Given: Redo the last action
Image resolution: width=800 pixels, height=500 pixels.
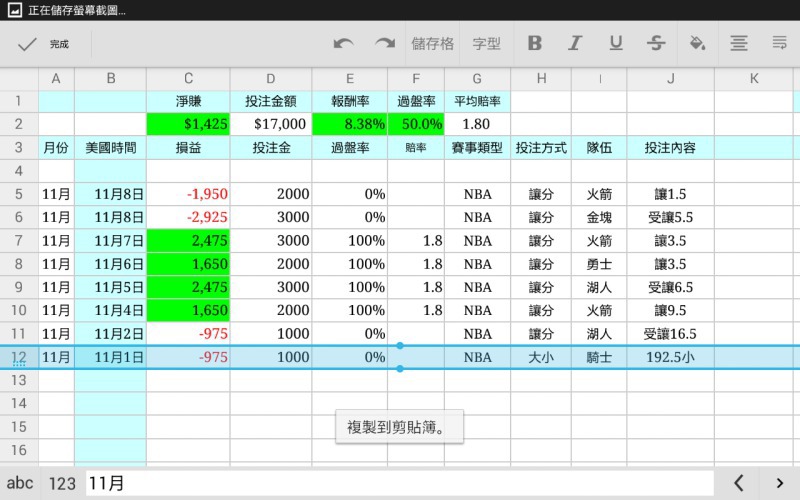Looking at the screenshot, I should 385,44.
